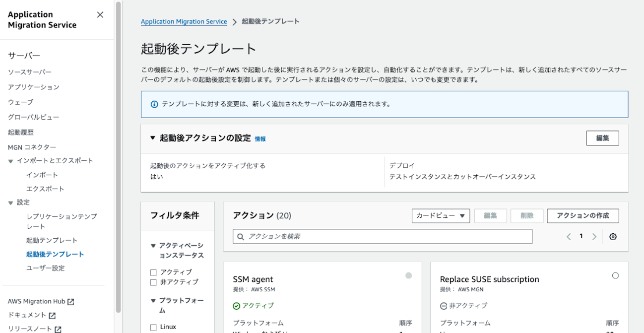Open ユーザー設定 in the sidebar
This screenshot has width=644, height=333.
point(45,268)
